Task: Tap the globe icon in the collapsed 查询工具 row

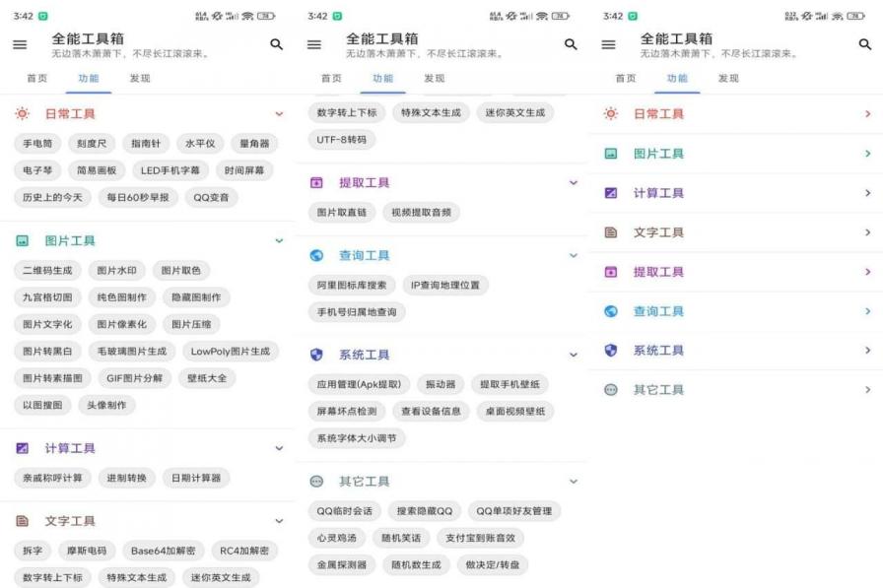Action: tap(610, 311)
